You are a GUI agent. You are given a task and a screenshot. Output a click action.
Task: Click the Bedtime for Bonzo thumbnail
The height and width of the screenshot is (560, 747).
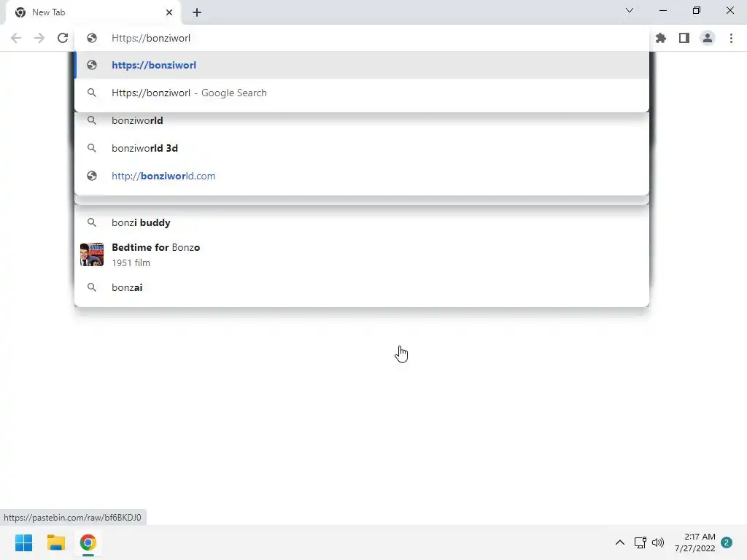pyautogui.click(x=92, y=254)
